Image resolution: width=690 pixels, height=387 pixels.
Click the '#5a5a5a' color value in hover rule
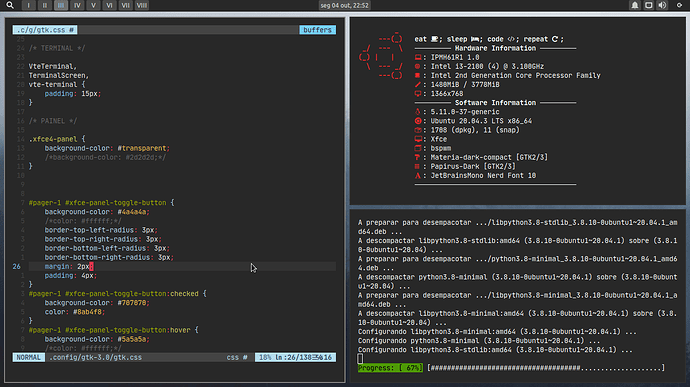[133, 339]
